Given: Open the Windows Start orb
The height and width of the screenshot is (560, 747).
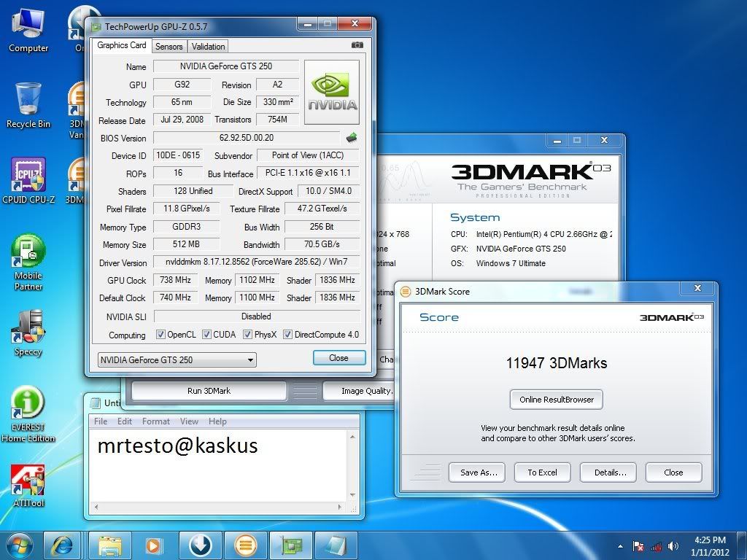Looking at the screenshot, I should click(20, 545).
